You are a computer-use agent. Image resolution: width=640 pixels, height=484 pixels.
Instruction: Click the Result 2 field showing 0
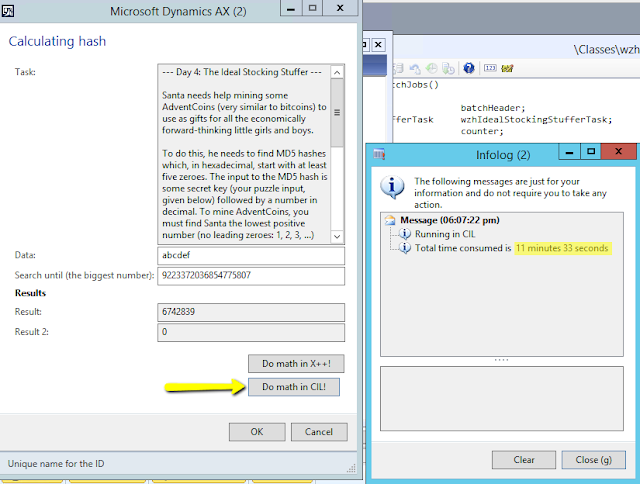(251, 332)
